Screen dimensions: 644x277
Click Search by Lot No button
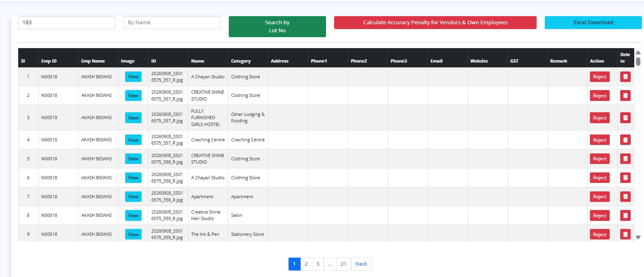pyautogui.click(x=277, y=27)
